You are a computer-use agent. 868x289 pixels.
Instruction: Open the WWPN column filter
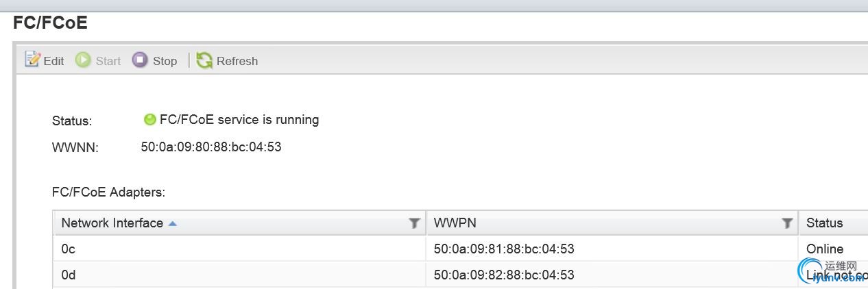pos(787,223)
